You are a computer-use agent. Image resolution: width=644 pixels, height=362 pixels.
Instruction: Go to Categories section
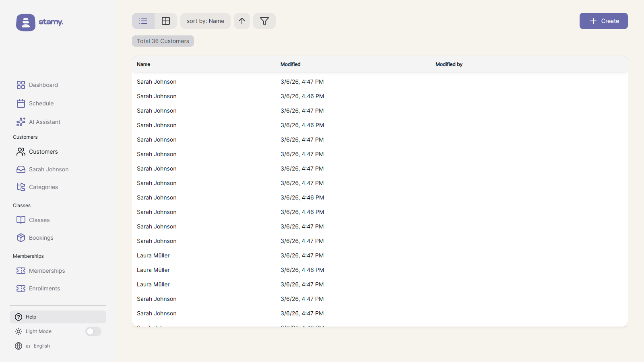coord(43,187)
